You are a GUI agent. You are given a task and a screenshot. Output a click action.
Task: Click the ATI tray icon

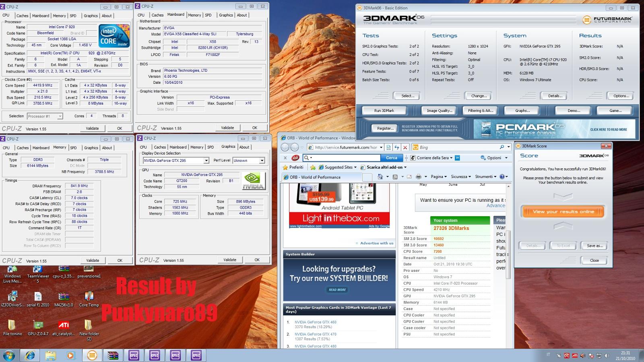(x=575, y=356)
